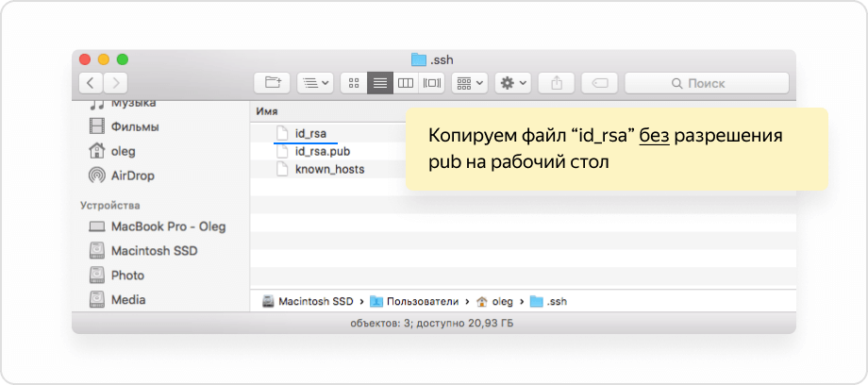The image size is (868, 385).
Task: Open AirDrop in the sidebar
Action: [x=132, y=176]
